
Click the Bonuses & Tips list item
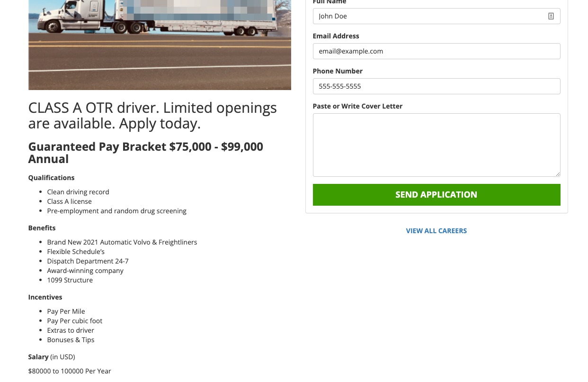[x=71, y=340]
